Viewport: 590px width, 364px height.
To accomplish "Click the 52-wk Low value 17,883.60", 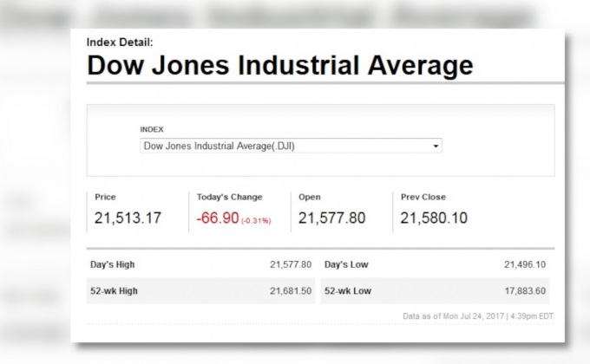I will click(525, 291).
